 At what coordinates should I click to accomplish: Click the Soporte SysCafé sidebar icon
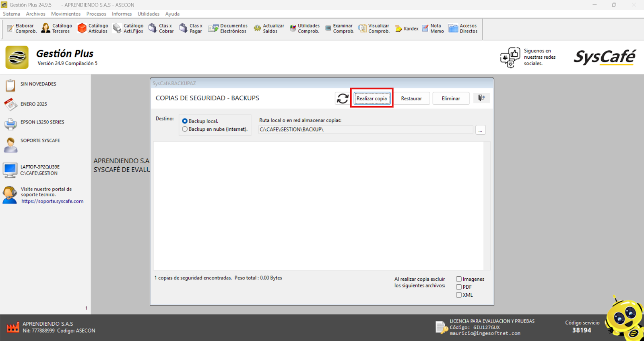(x=10, y=145)
